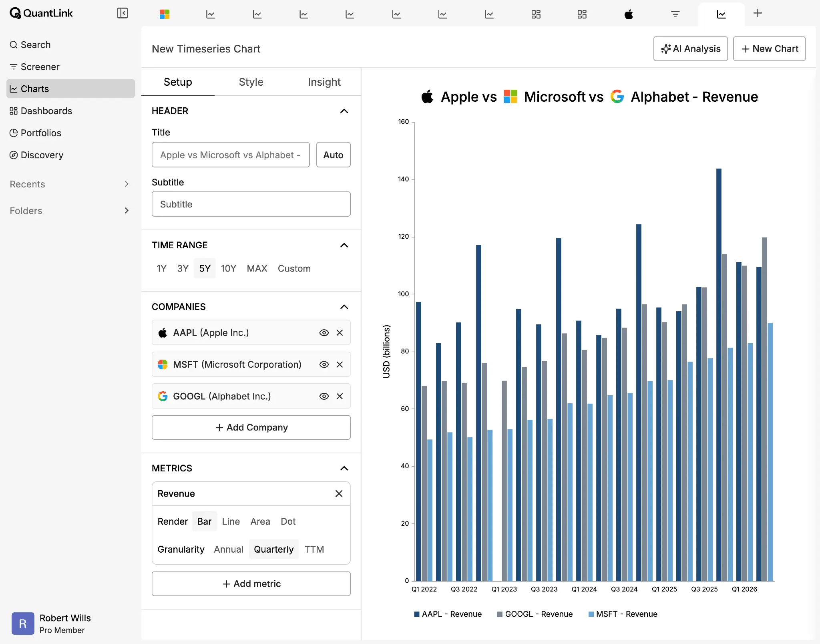Open Portfolios in sidebar
Viewport: 820px width, 644px height.
coord(70,133)
